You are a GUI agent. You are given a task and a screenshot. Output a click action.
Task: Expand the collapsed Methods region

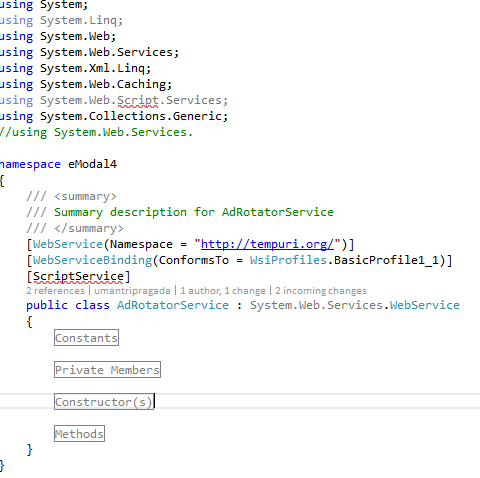coord(79,434)
